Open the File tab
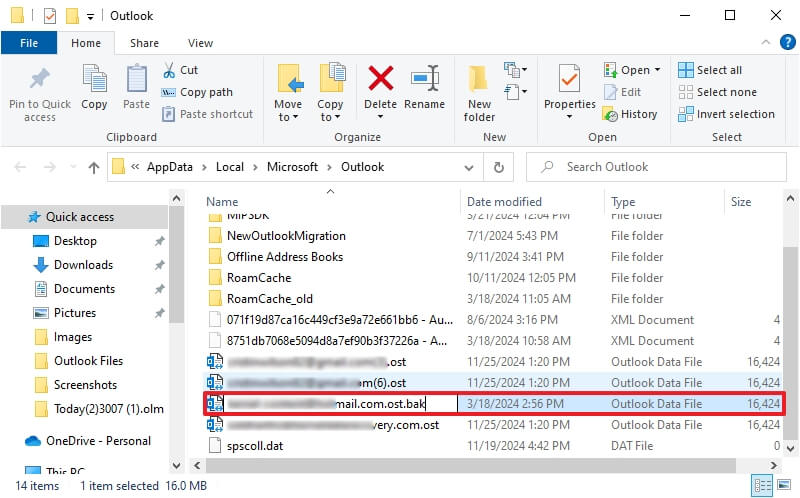800x498 pixels. (29, 43)
